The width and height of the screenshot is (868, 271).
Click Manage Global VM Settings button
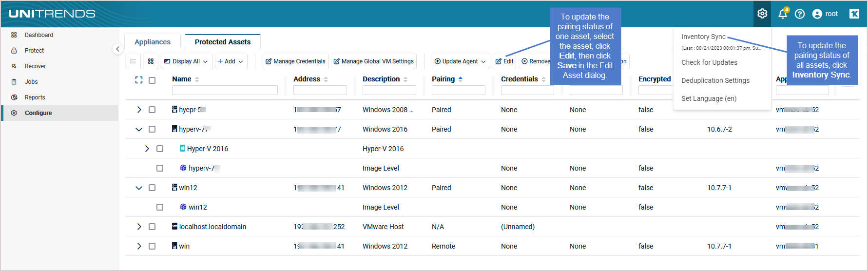(374, 61)
